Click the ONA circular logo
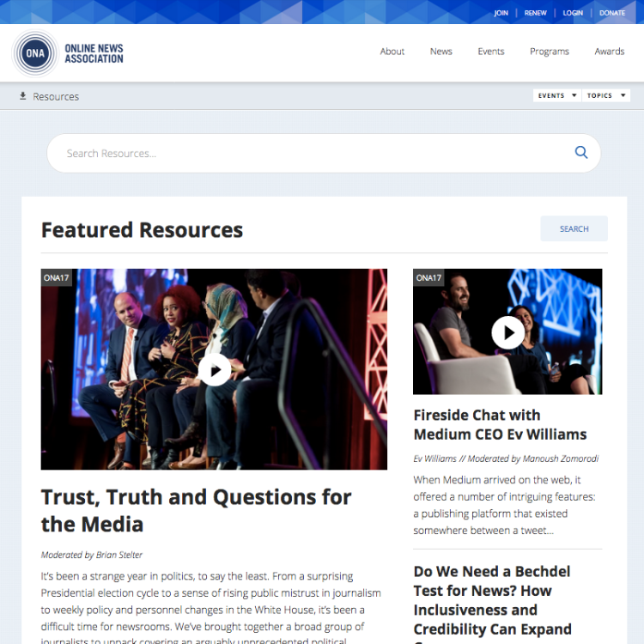644x644 pixels. 35,53
